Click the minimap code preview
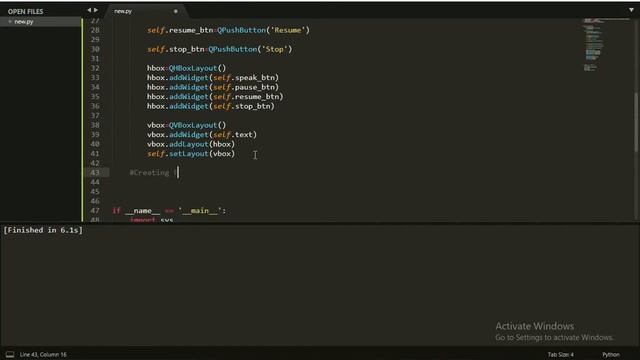This screenshot has width=640, height=360. [594, 45]
